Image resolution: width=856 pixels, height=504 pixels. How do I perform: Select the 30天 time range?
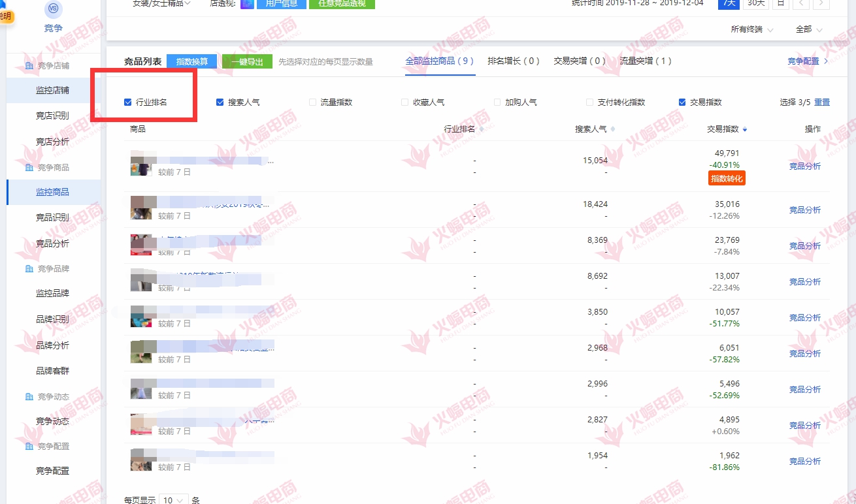(x=757, y=3)
